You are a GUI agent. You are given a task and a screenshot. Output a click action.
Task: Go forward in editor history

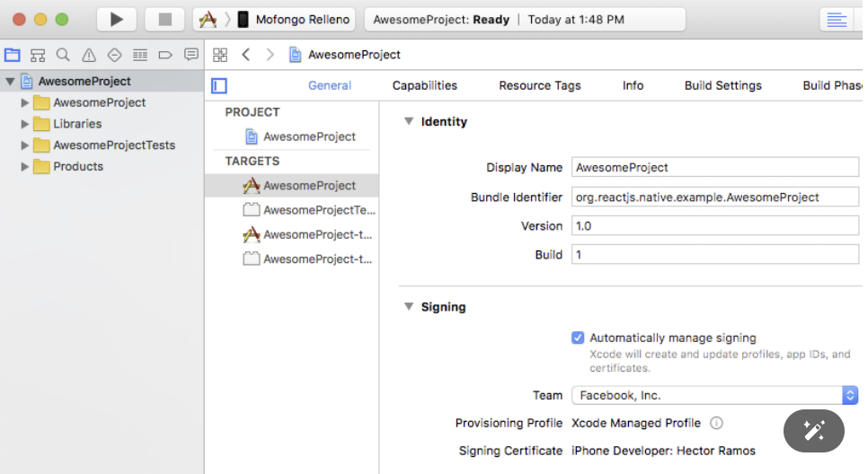click(270, 55)
